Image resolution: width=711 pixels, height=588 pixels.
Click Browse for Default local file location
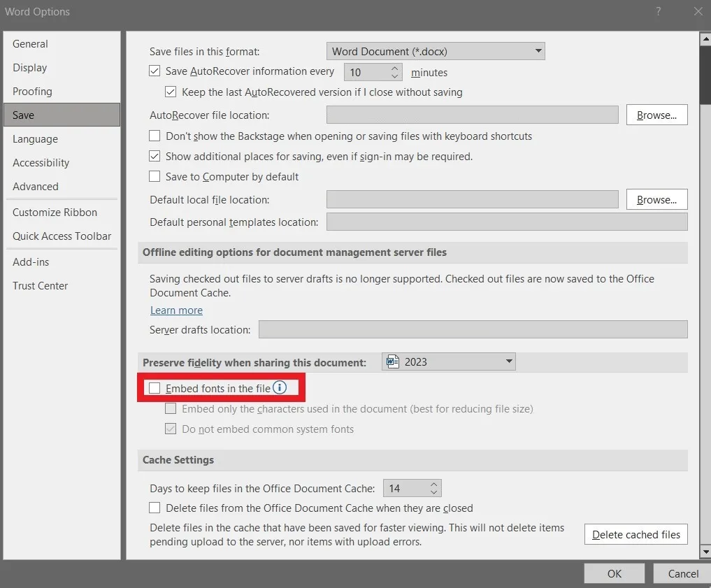tap(656, 199)
